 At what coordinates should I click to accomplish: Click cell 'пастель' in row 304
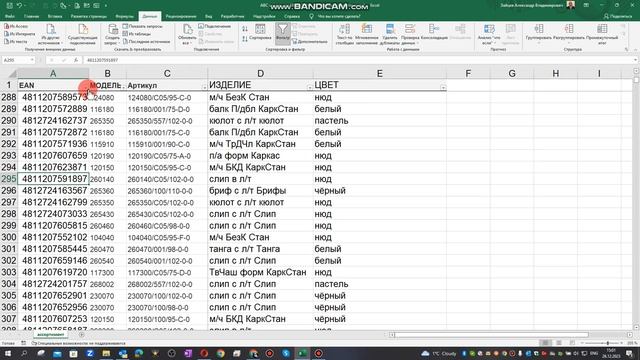pyautogui.click(x=380, y=284)
